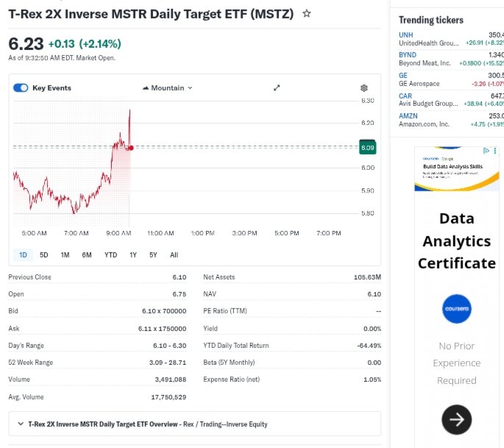Select the 1D chart range
This screenshot has width=504, height=448.
[23, 255]
